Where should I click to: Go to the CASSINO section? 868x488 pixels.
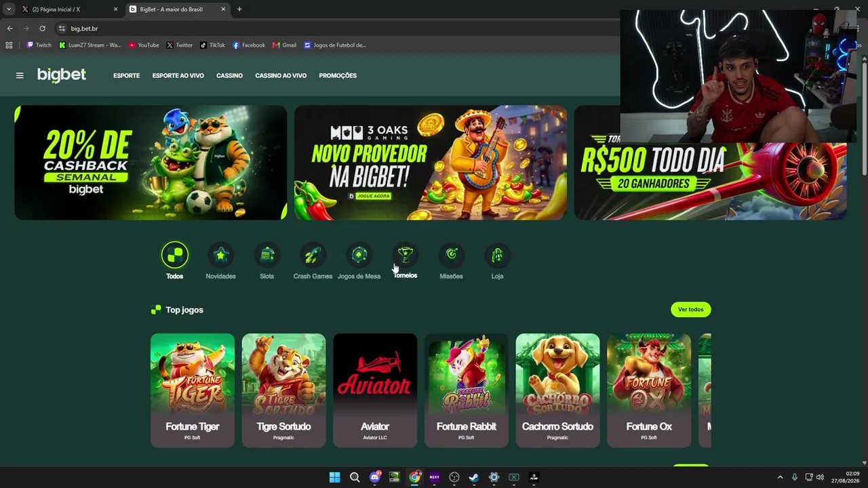click(230, 75)
